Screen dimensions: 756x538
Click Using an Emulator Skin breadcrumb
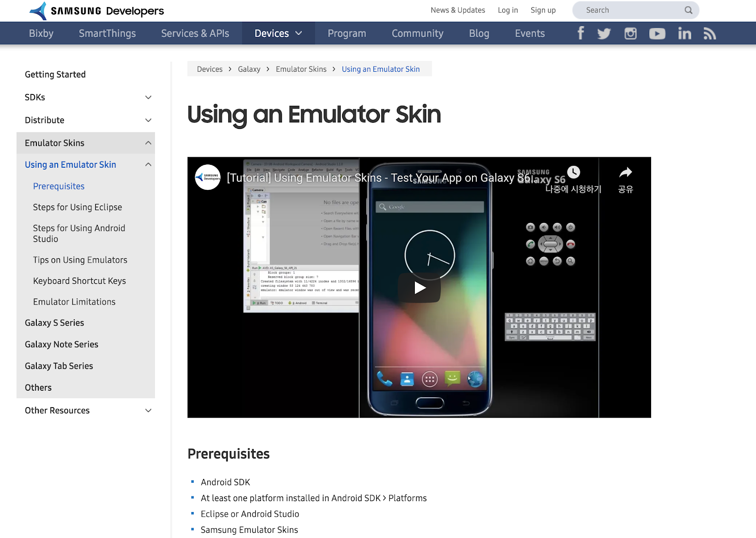click(x=381, y=69)
